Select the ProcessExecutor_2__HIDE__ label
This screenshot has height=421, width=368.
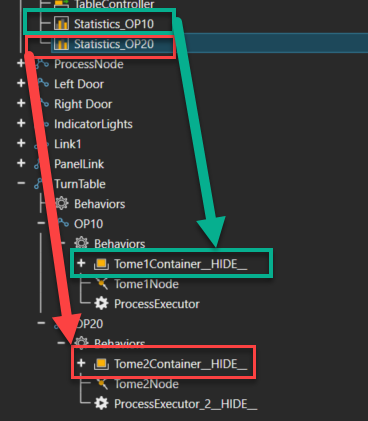pyautogui.click(x=186, y=404)
